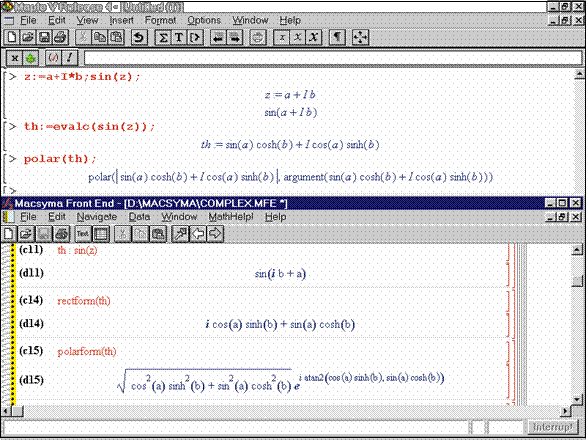Click the green maple leaf icon
Viewport: 586px width, 440px height.
point(31,58)
